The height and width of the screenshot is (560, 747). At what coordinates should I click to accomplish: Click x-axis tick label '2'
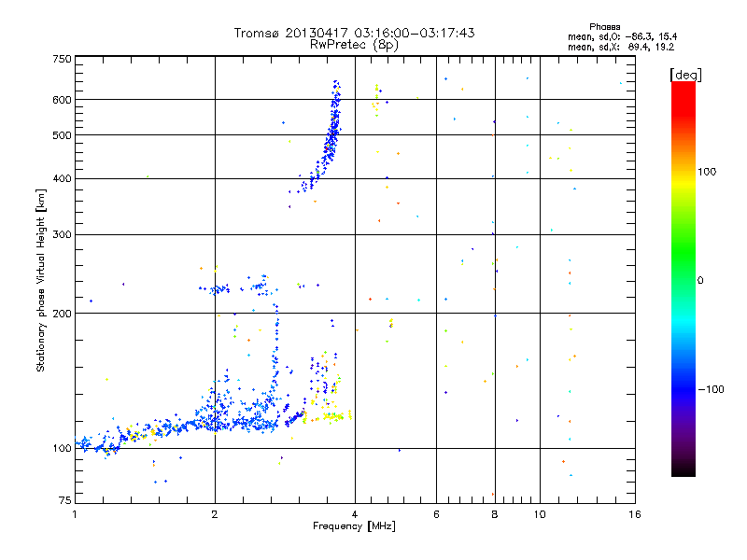tap(215, 514)
